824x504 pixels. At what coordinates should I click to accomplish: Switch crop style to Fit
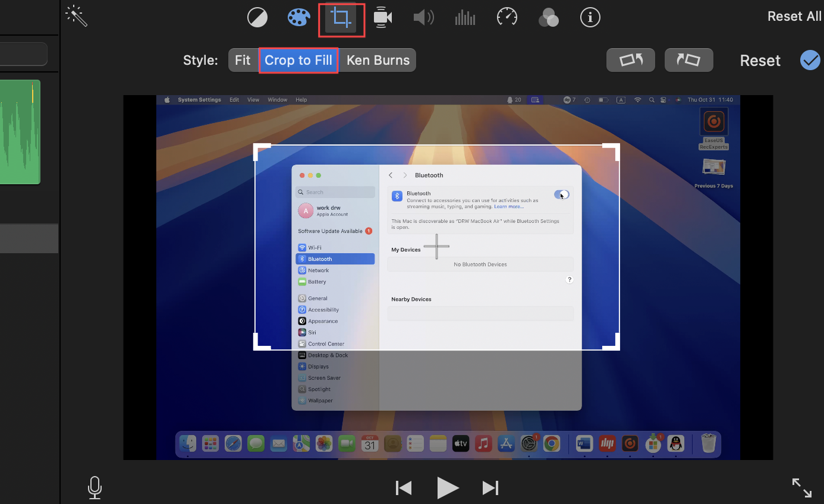pos(243,59)
